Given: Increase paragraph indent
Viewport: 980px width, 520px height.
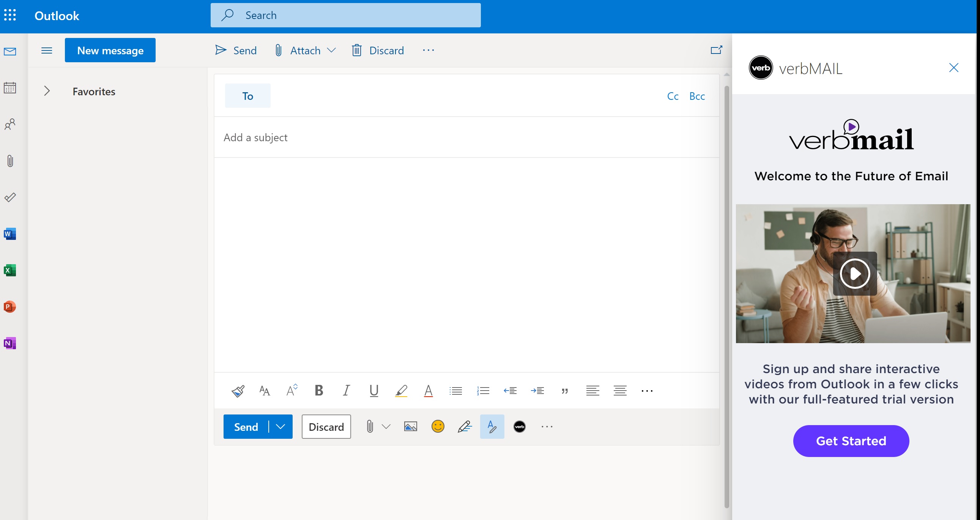Looking at the screenshot, I should coord(537,391).
